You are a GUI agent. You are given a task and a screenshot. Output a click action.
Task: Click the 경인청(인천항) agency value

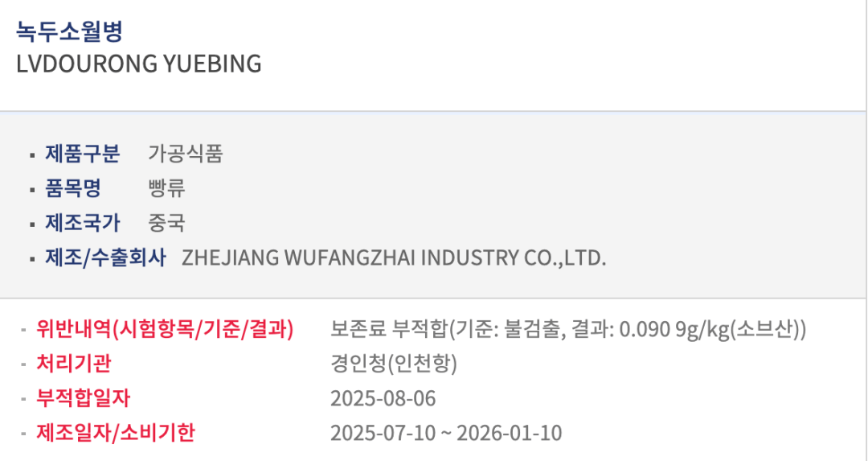[394, 364]
